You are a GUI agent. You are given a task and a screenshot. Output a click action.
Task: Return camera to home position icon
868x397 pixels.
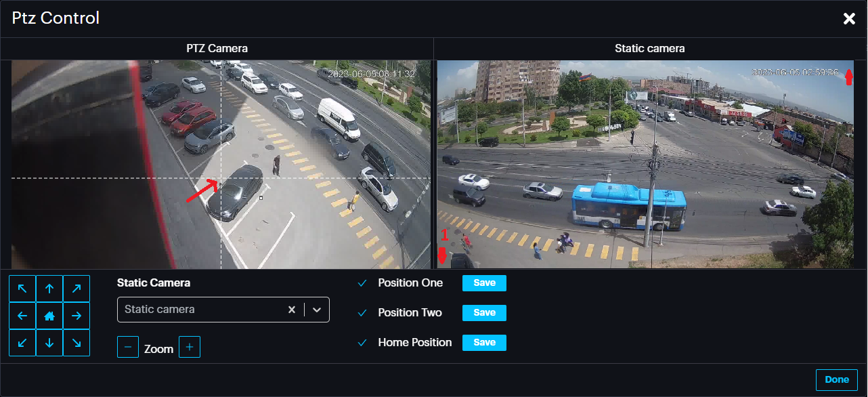[x=49, y=316]
